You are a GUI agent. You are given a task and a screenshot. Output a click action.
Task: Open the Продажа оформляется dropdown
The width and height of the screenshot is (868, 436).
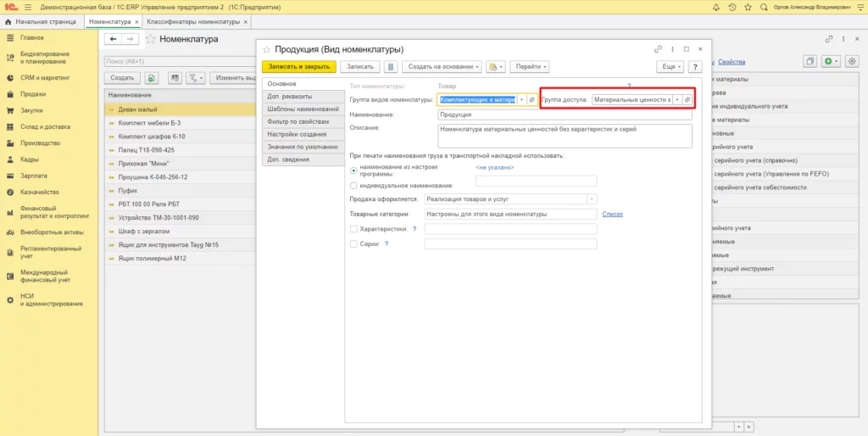[x=593, y=198]
